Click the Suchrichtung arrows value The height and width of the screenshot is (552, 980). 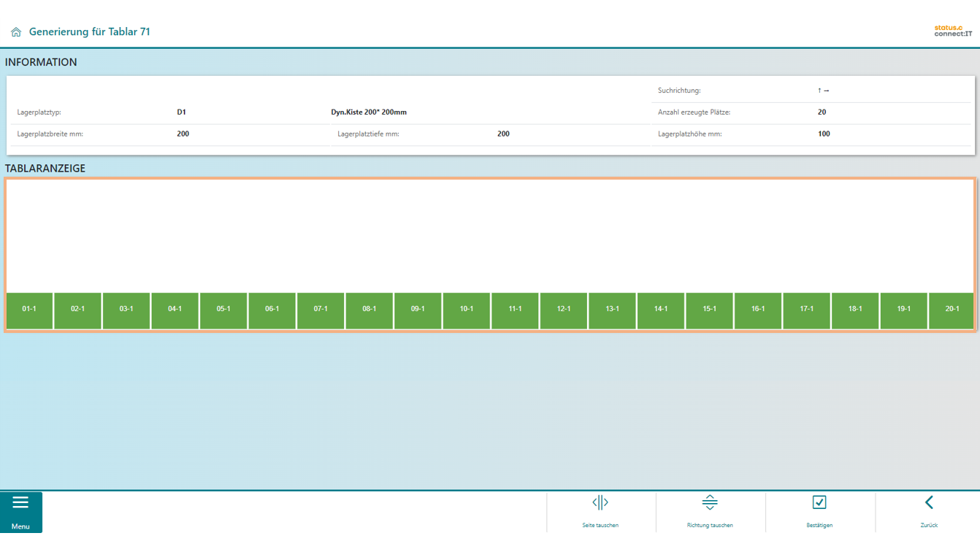(x=823, y=91)
